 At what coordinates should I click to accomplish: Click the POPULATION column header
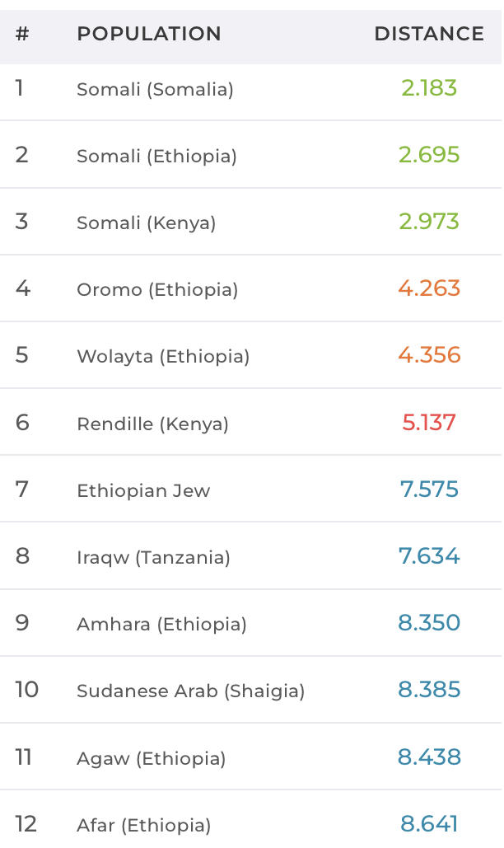pos(149,34)
